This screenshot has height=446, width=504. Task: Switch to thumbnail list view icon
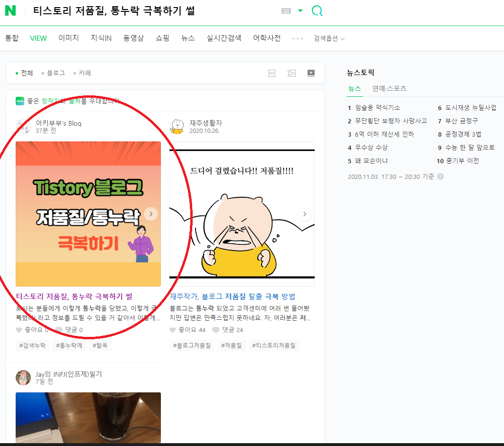[x=291, y=73]
